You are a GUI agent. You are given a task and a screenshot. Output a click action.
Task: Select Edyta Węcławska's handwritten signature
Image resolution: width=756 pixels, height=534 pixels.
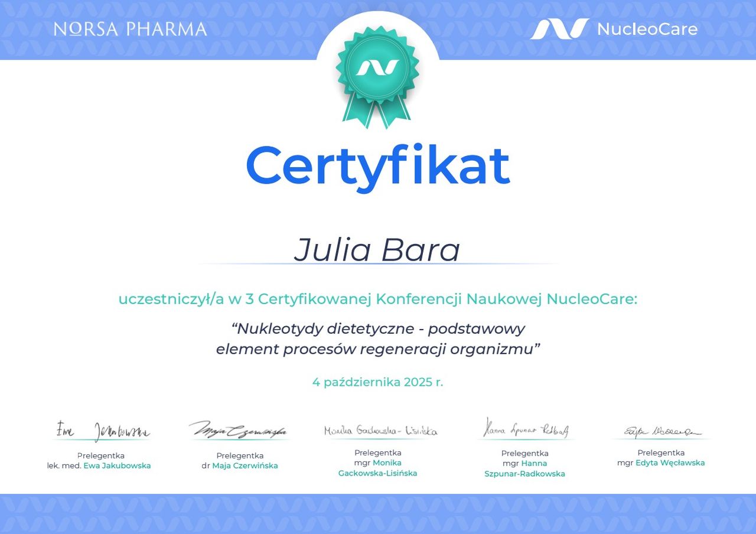[x=661, y=432]
